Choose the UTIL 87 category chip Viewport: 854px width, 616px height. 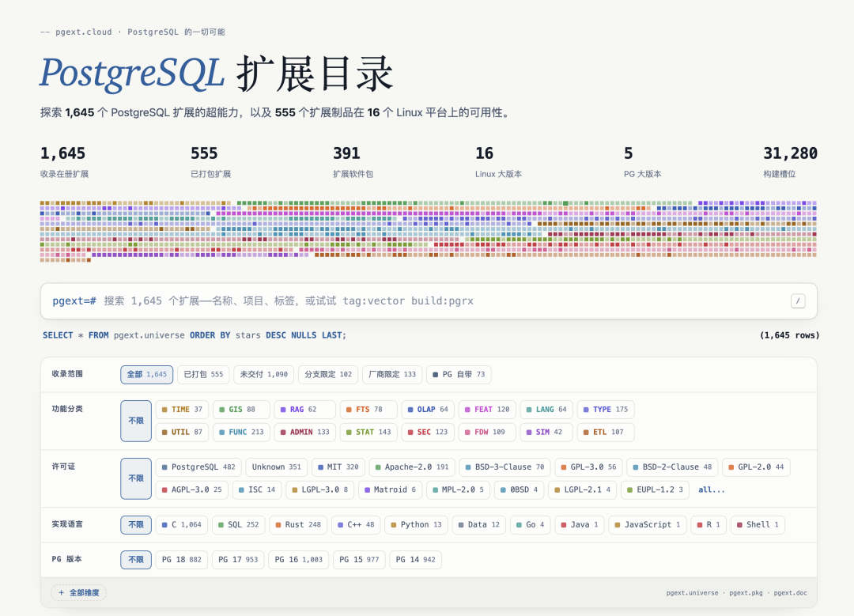pos(182,432)
